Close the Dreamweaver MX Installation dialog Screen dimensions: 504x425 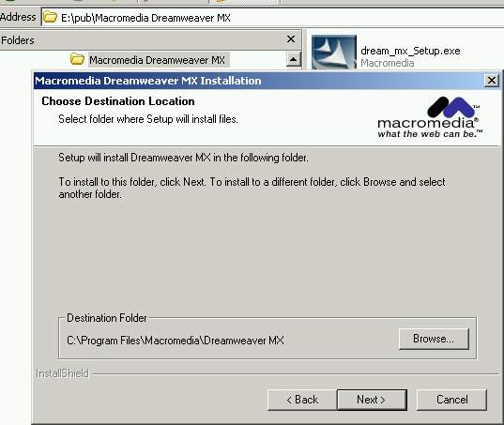(x=492, y=81)
